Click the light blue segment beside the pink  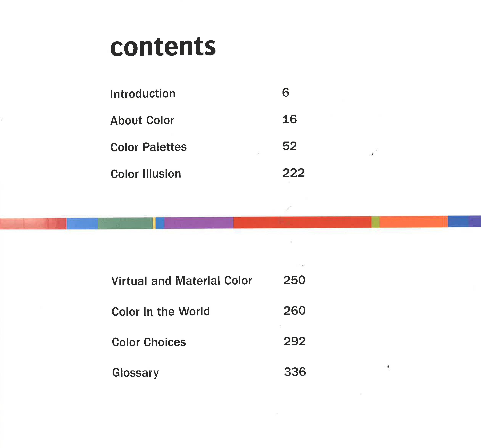coord(82,223)
